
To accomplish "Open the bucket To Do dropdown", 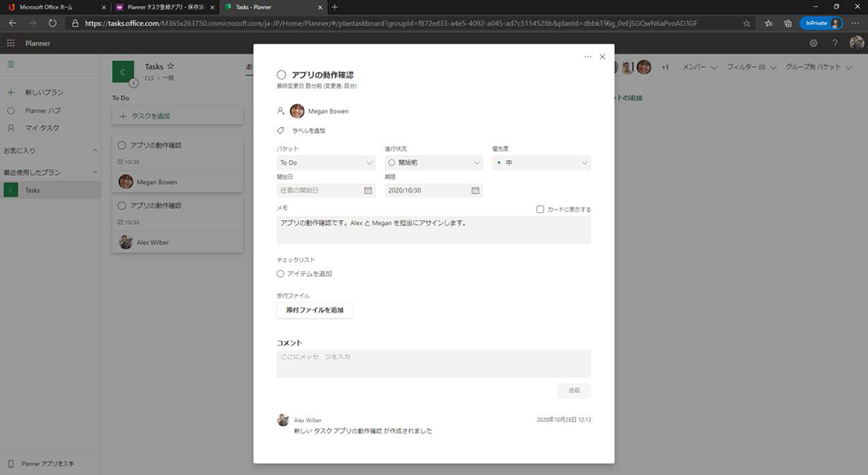I will [x=326, y=163].
